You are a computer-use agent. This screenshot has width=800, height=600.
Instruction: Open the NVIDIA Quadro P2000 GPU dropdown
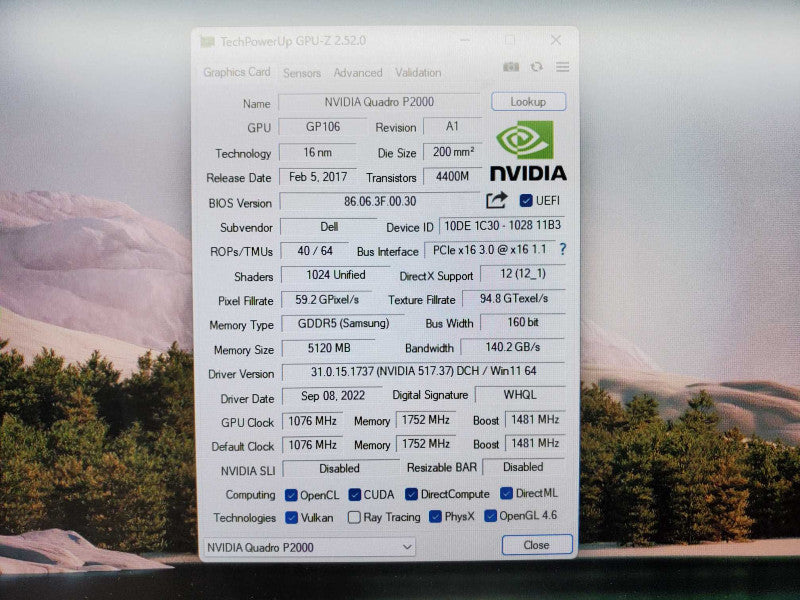pos(309,547)
